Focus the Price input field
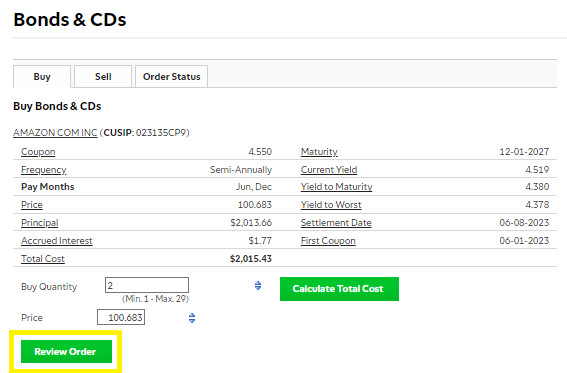The height and width of the screenshot is (373, 567). click(121, 317)
